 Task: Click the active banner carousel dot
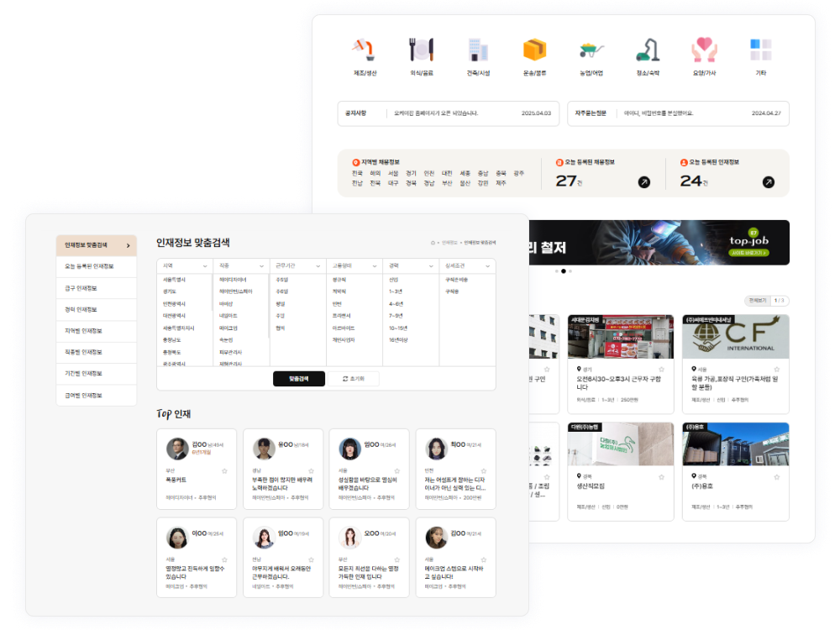pyautogui.click(x=564, y=271)
